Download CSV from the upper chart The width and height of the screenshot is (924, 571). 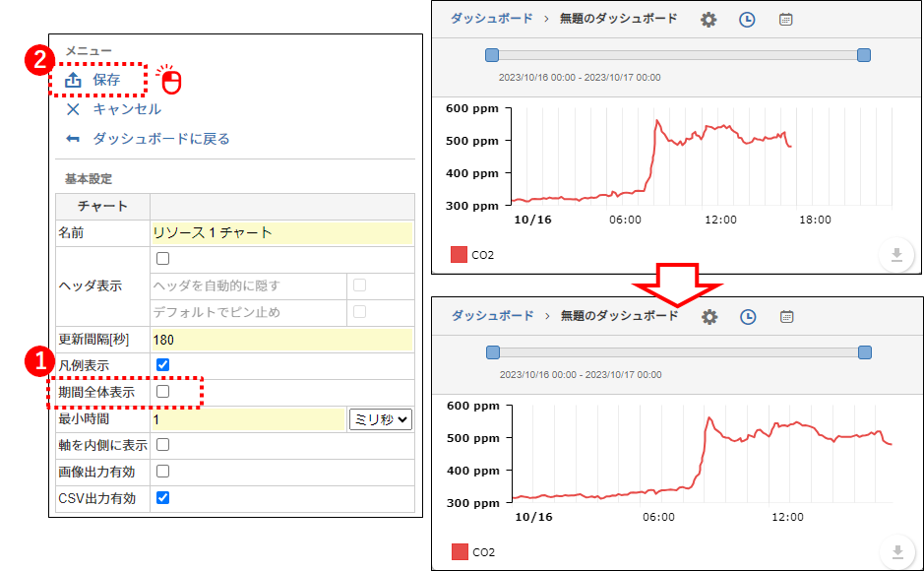point(896,255)
